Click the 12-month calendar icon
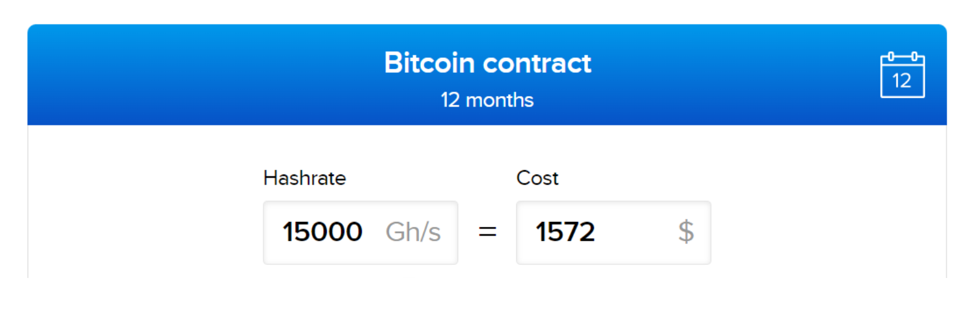The width and height of the screenshot is (980, 316). tap(902, 75)
